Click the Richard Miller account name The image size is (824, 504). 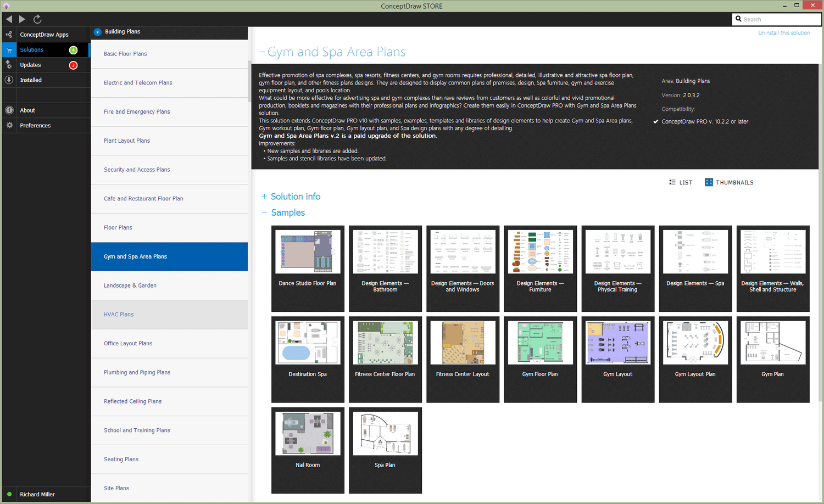tap(37, 495)
